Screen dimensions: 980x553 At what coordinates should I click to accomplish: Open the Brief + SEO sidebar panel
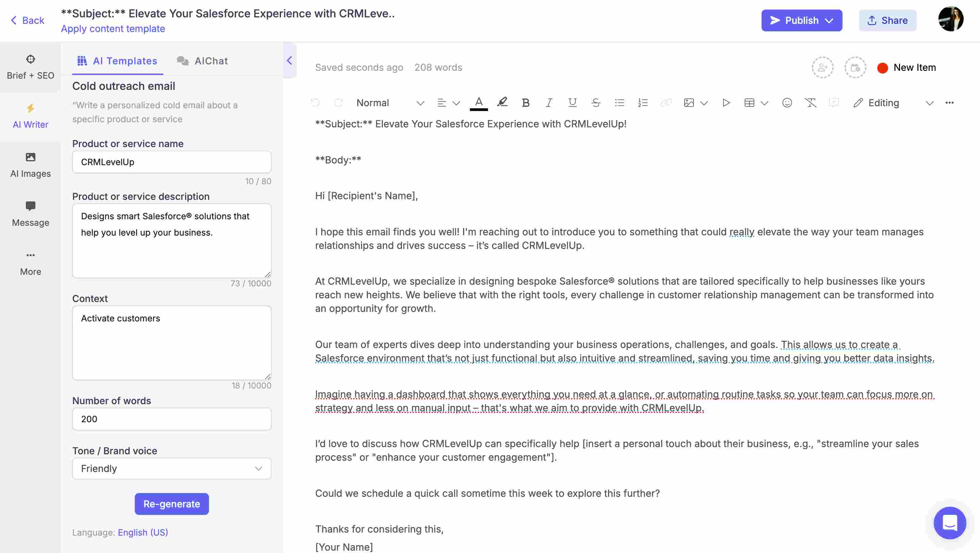click(30, 67)
